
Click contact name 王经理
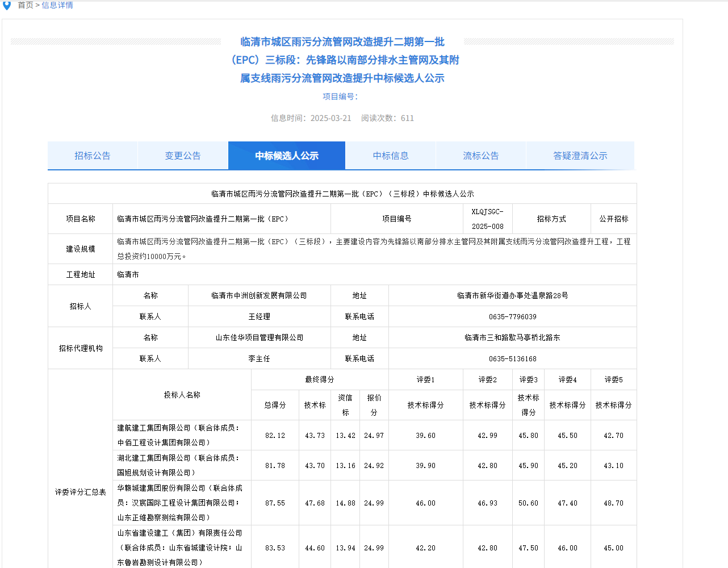(260, 316)
